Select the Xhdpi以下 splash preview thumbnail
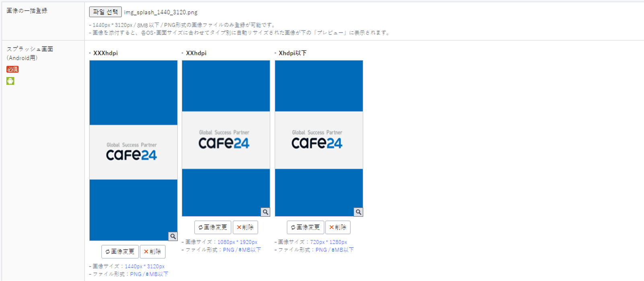This screenshot has height=281, width=644. tap(319, 138)
